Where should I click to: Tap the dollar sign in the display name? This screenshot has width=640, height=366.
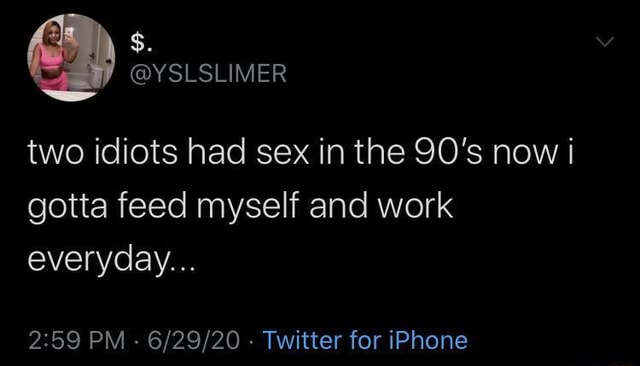tap(138, 42)
